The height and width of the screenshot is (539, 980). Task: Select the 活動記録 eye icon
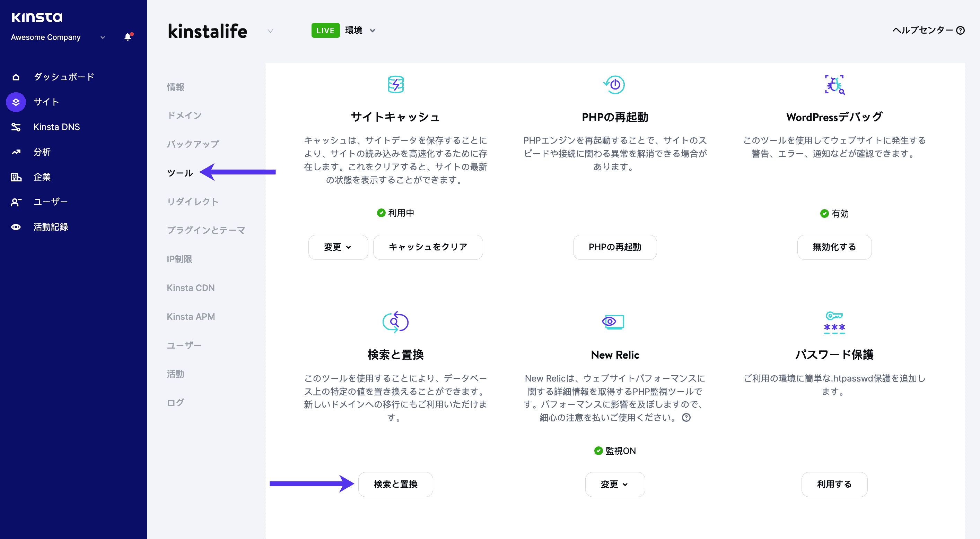[x=16, y=227]
